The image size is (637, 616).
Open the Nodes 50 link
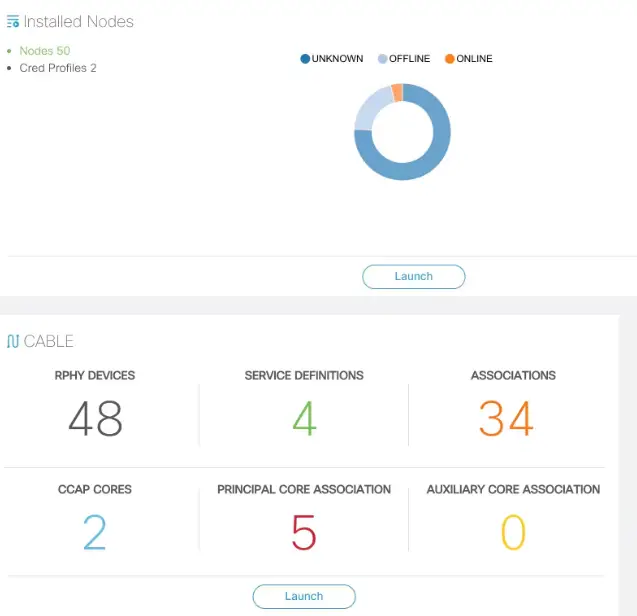coord(45,51)
